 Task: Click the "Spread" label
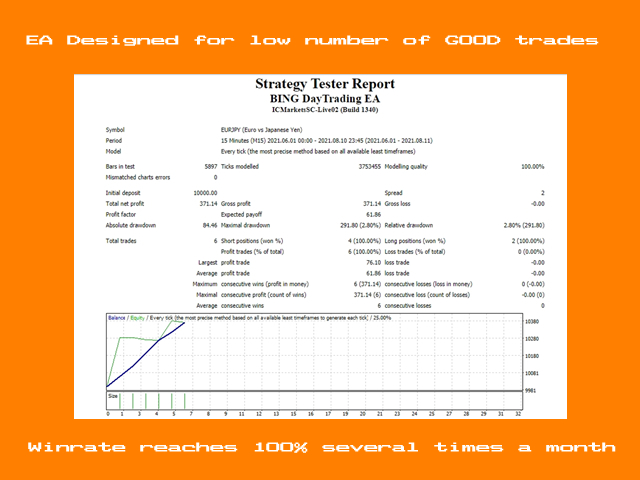pyautogui.click(x=393, y=193)
